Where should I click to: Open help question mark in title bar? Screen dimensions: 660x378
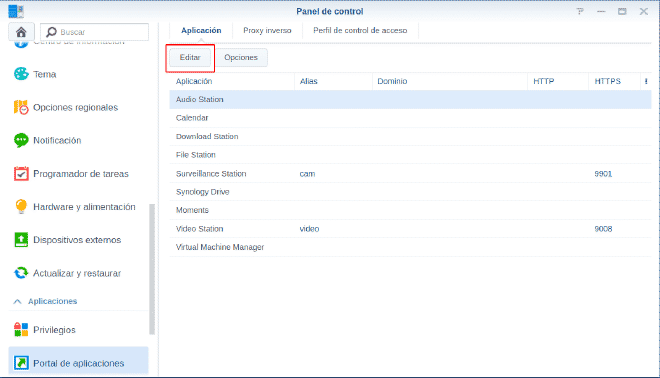(x=580, y=11)
